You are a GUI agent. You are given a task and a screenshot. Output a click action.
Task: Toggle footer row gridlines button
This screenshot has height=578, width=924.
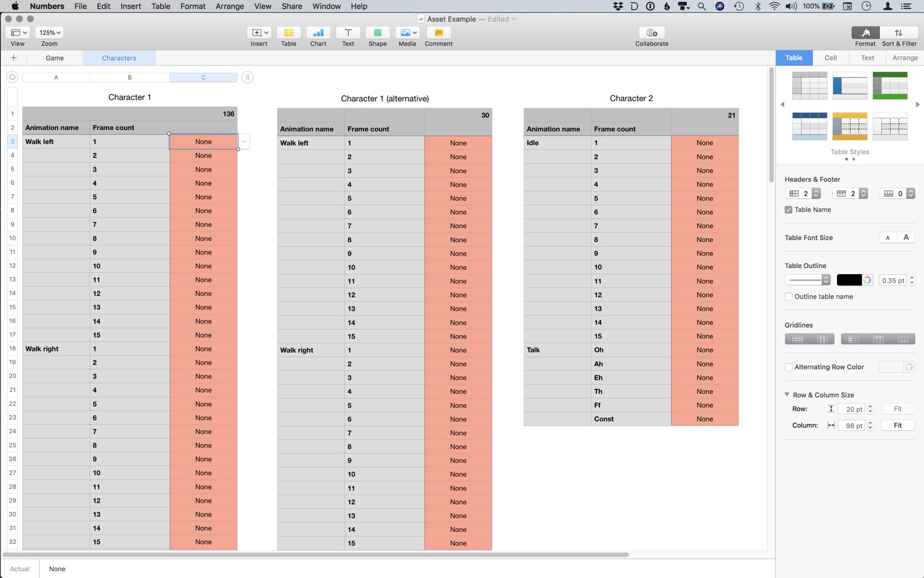point(903,339)
